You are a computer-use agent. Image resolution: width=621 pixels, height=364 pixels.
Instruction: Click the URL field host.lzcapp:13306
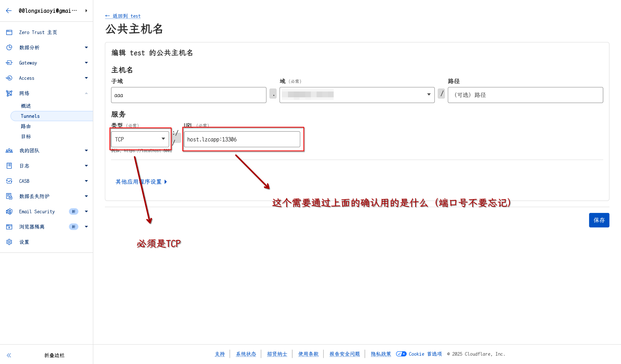[x=242, y=139]
